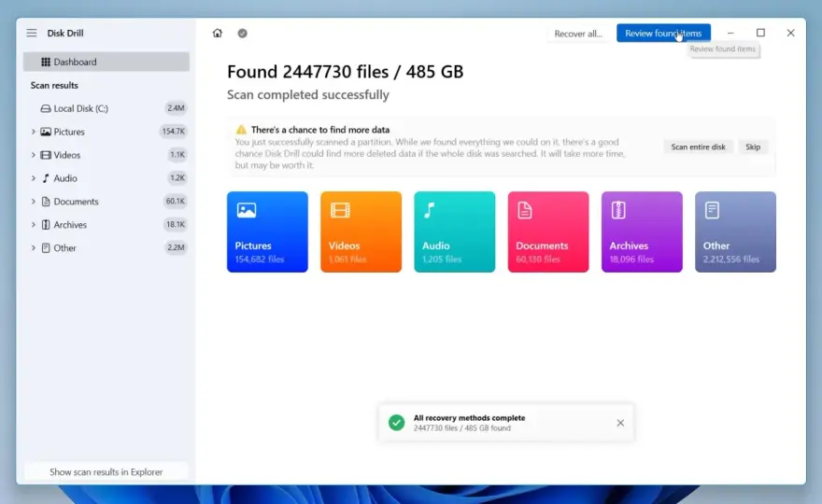Expand the Videos tree node
Image resolution: width=822 pixels, height=504 pixels.
33,155
